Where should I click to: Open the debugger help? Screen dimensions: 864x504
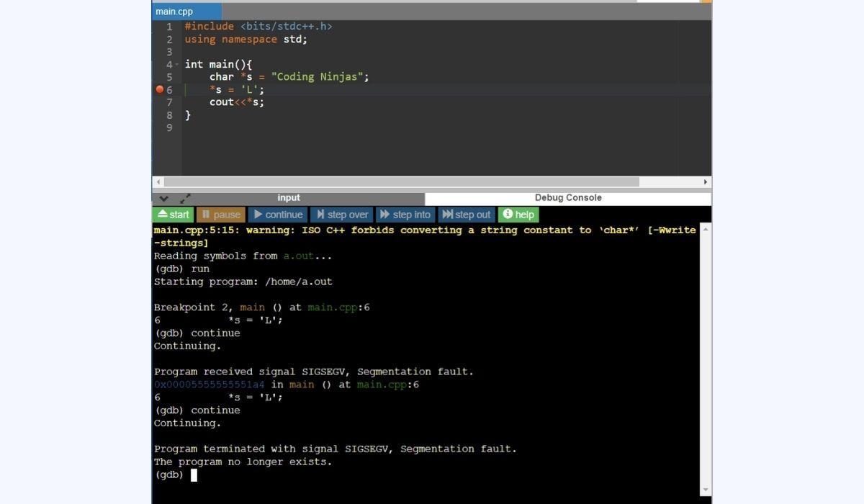[x=518, y=214]
